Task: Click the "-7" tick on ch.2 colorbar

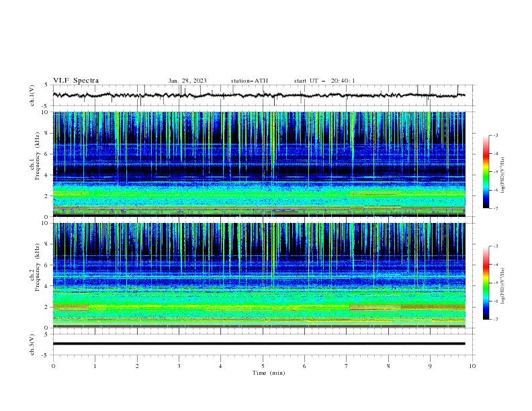Action: point(496,320)
